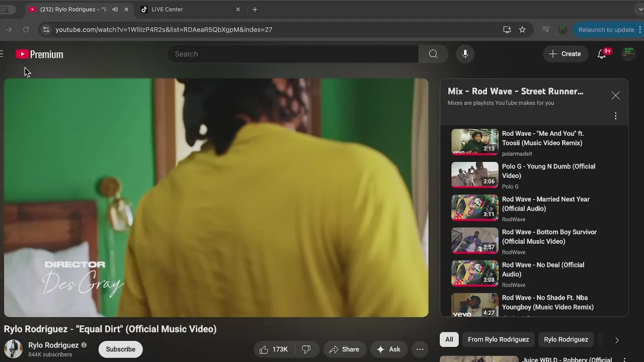
Task: Click into the YouTube search field
Action: [x=293, y=54]
